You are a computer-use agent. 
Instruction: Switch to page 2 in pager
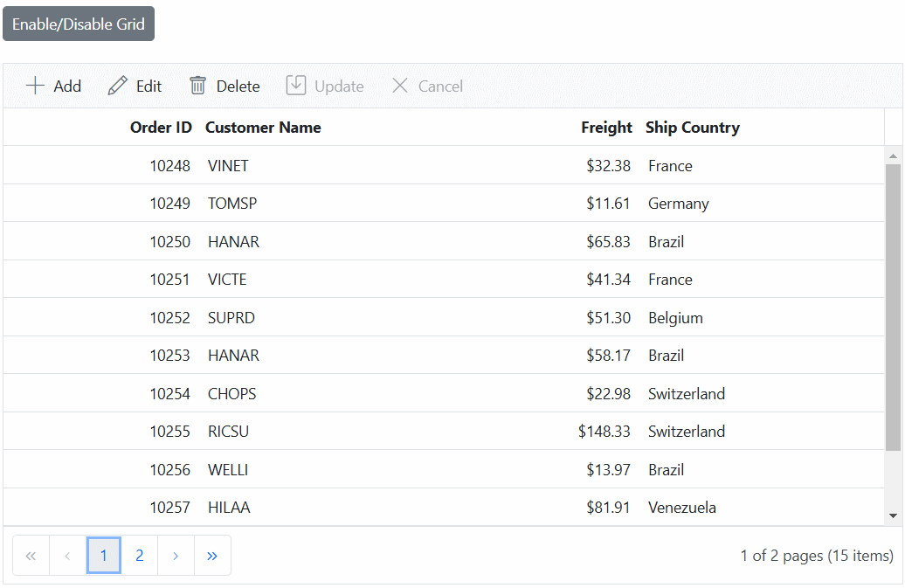pos(140,556)
